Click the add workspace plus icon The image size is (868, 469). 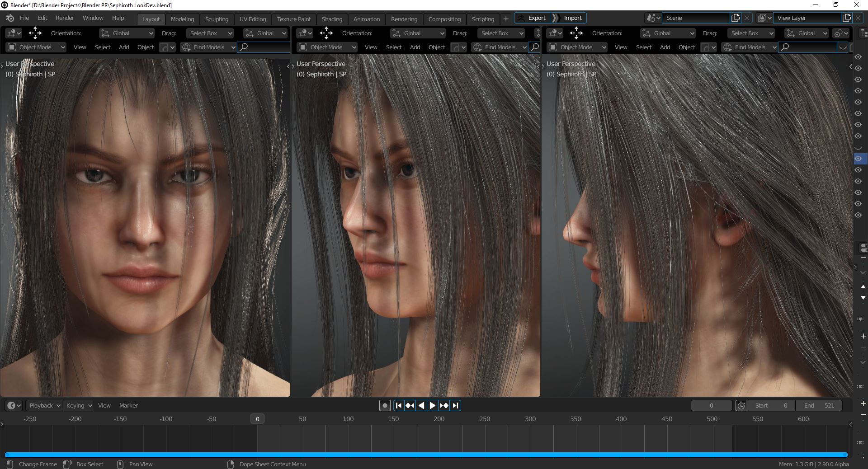(x=506, y=19)
